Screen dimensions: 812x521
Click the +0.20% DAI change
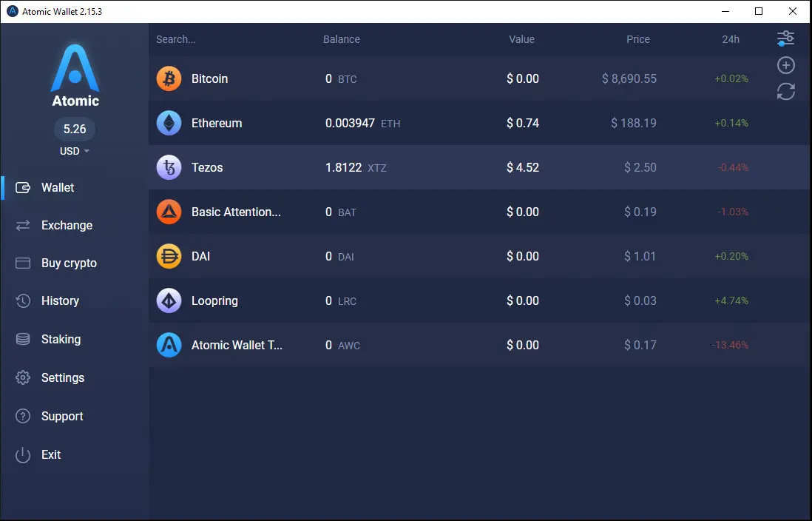(x=731, y=256)
